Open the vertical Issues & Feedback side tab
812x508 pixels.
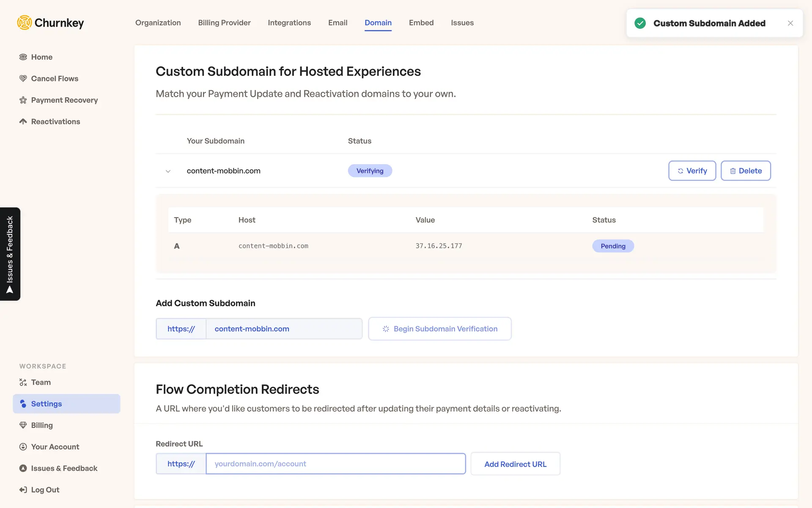click(10, 254)
